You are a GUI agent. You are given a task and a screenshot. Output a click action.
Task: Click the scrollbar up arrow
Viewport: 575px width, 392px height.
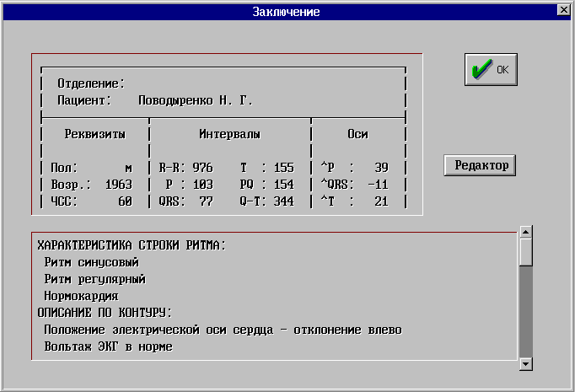(x=525, y=232)
